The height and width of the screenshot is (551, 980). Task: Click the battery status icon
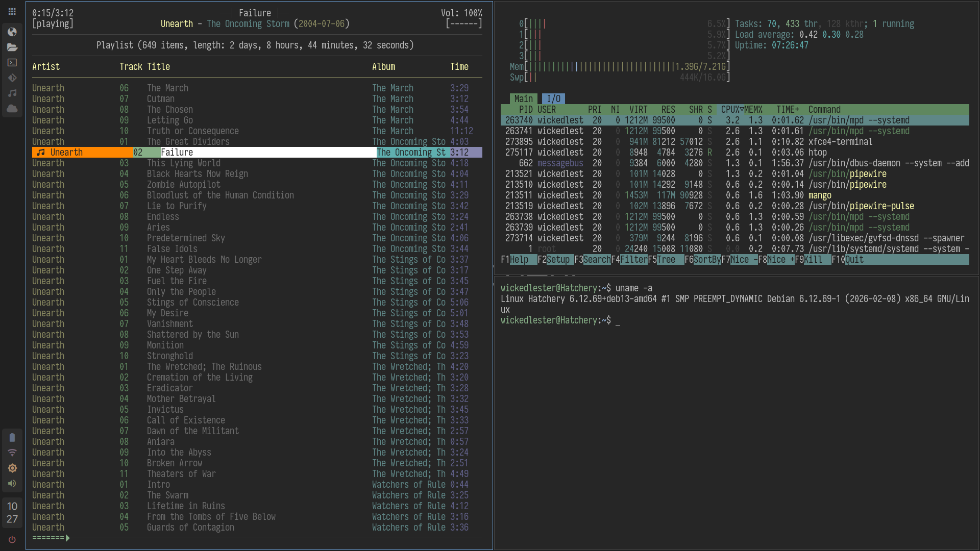(x=12, y=438)
